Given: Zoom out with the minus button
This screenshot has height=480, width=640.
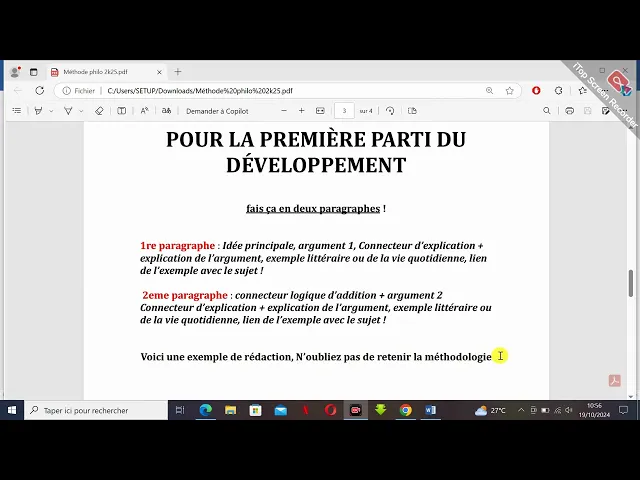Looking at the screenshot, I should 284,111.
